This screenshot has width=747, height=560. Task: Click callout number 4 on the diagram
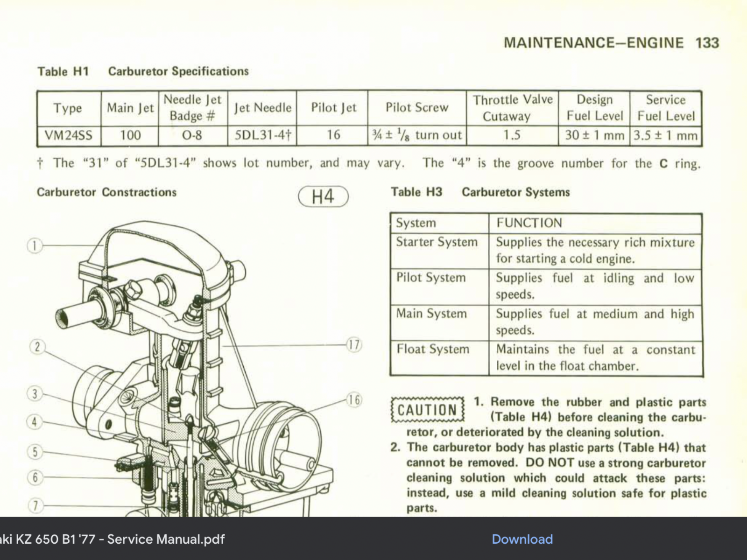click(34, 422)
